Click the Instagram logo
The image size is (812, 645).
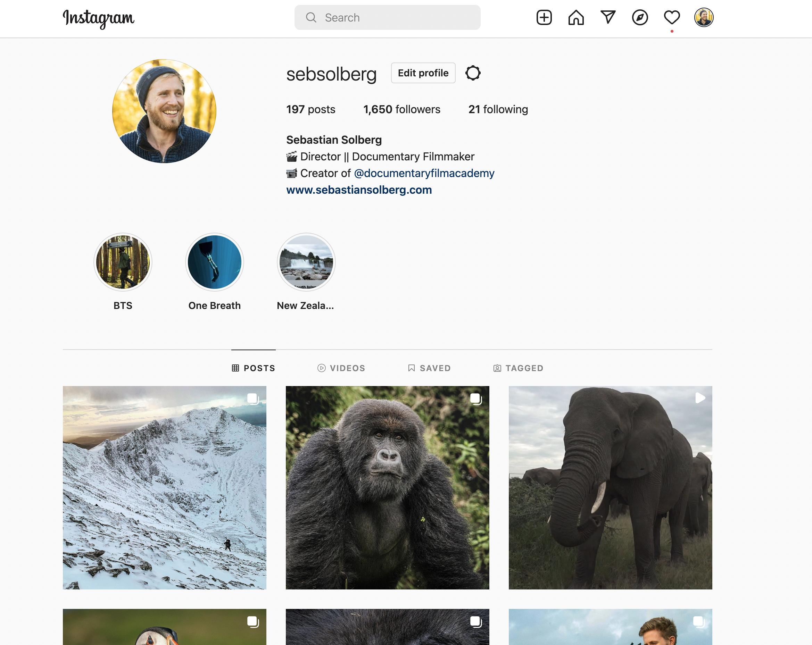click(x=98, y=18)
